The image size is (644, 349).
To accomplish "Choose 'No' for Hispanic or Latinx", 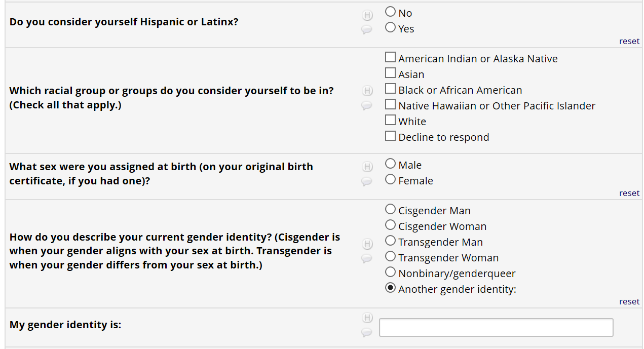I will [390, 12].
